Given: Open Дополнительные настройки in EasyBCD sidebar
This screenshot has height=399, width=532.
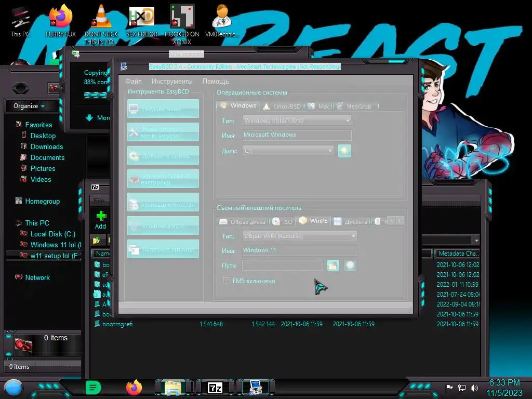Looking at the screenshot, I should (163, 179).
